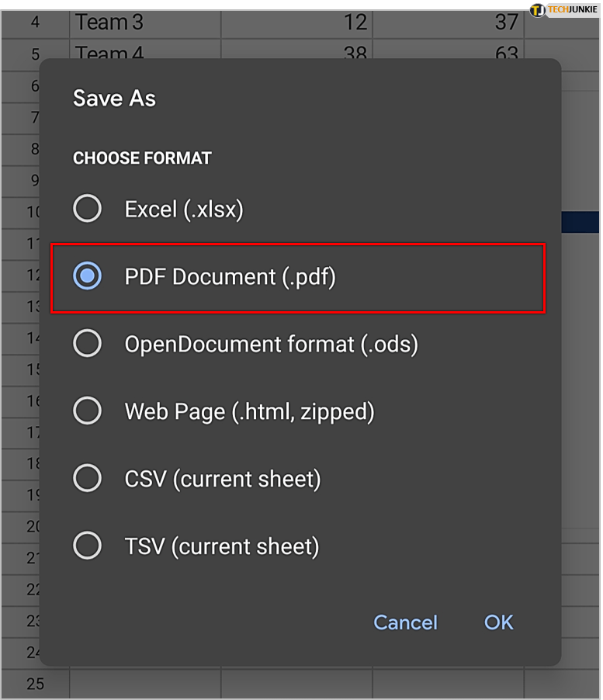603x700 pixels.
Task: Select row header 25
Action: (x=35, y=684)
